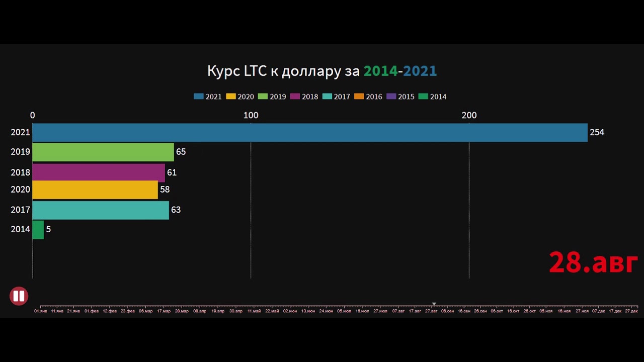Click the purple 2018 bar
The width and height of the screenshot is (644, 362).
tap(99, 172)
